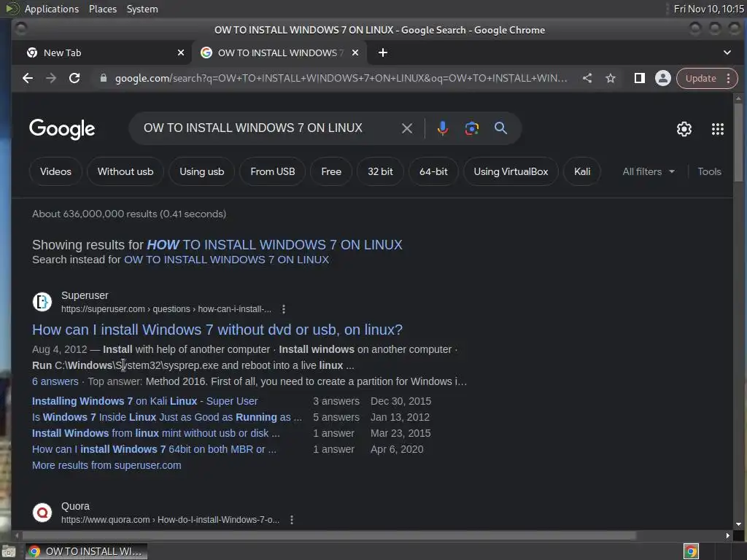
Task: Go back using the browser back arrow
Action: coord(28,78)
